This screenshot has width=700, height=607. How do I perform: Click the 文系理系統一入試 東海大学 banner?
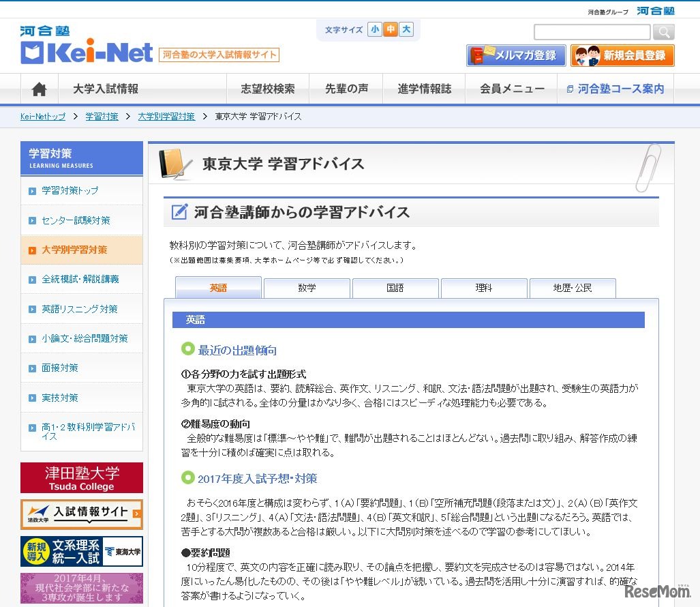pos(82,551)
